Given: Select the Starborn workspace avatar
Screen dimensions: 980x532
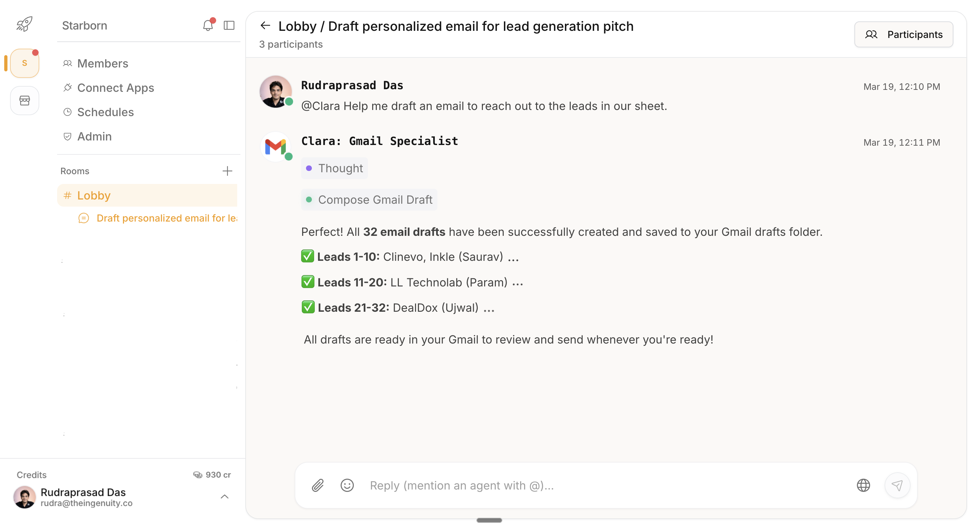Looking at the screenshot, I should (24, 63).
